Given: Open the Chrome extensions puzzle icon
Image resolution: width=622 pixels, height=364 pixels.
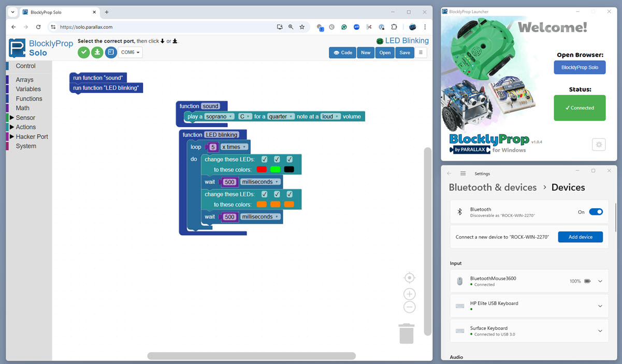Looking at the screenshot, I should point(394,27).
